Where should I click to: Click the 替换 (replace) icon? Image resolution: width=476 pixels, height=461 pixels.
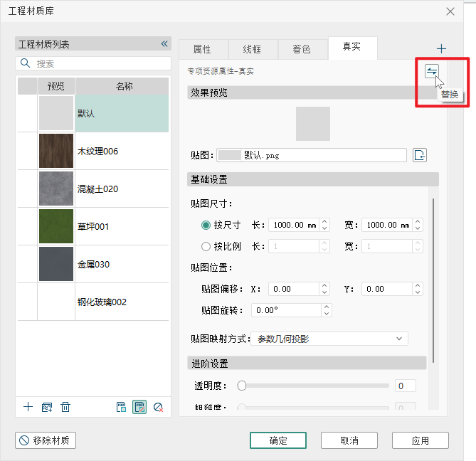432,71
